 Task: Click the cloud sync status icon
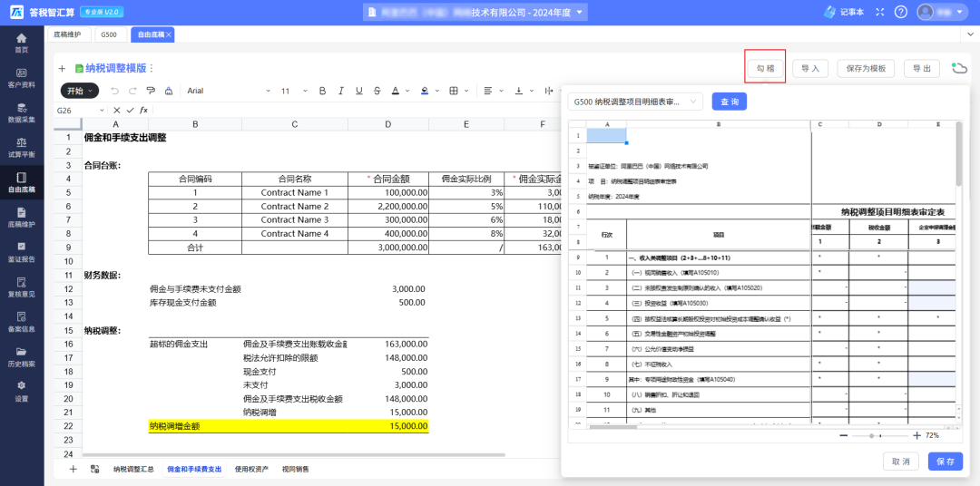coord(959,68)
